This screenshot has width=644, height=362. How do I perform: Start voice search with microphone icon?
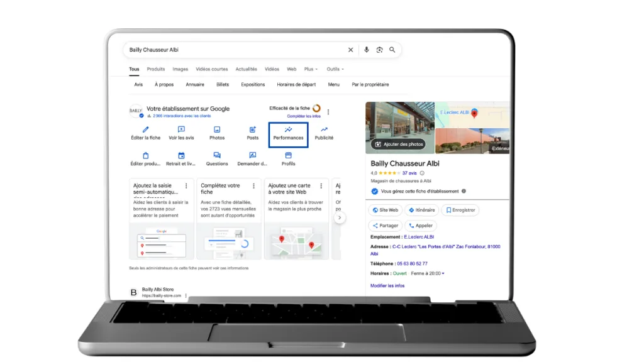click(x=367, y=50)
